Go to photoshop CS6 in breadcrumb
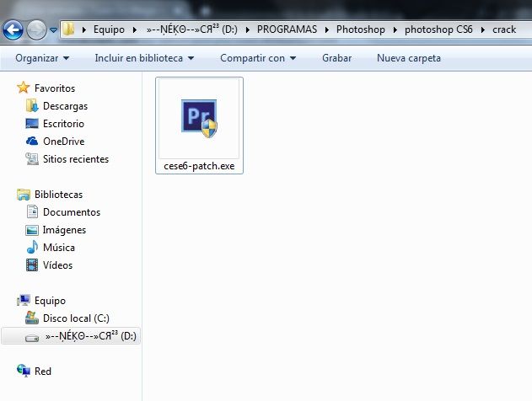This screenshot has height=401, width=532. [x=438, y=29]
